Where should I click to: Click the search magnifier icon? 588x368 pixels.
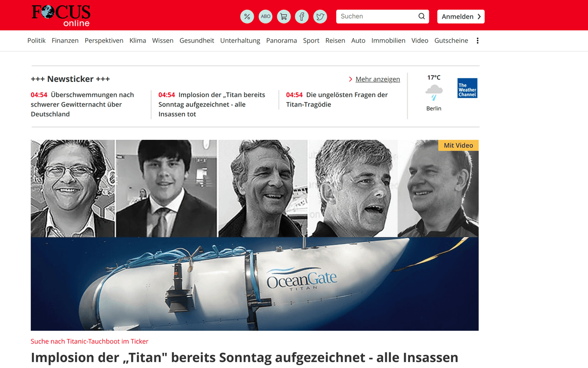[421, 16]
